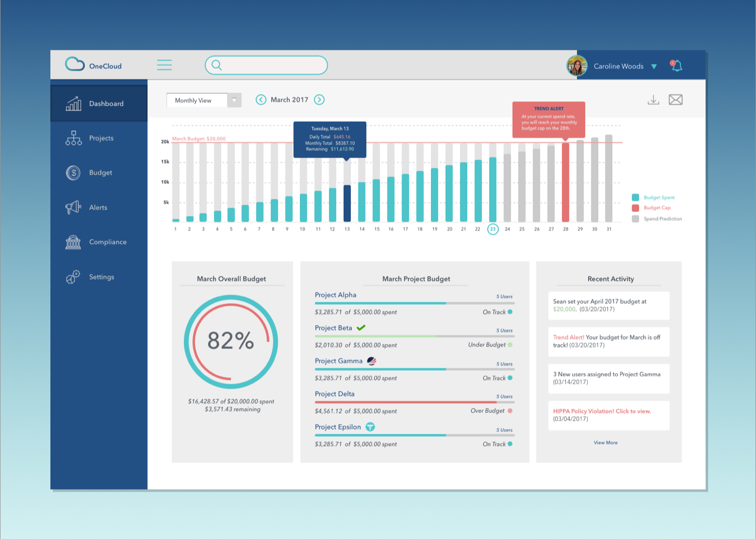
Task: Click the Budget Spent legend swatch
Action: tap(636, 197)
